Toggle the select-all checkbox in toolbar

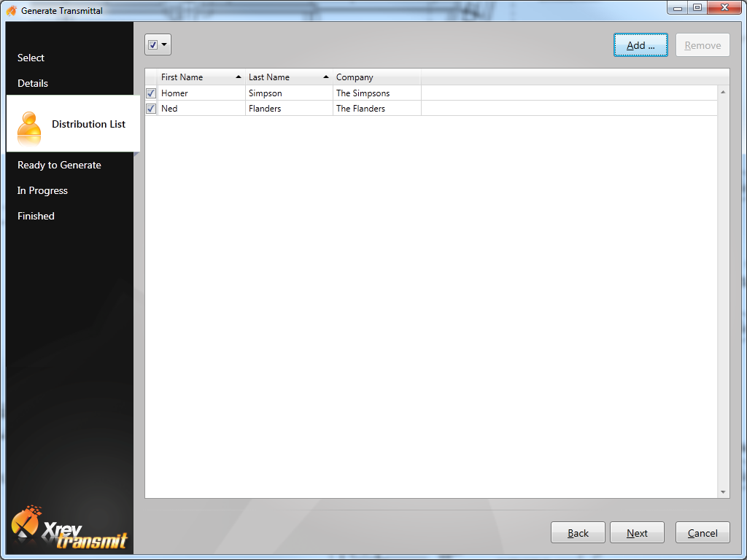[x=153, y=44]
